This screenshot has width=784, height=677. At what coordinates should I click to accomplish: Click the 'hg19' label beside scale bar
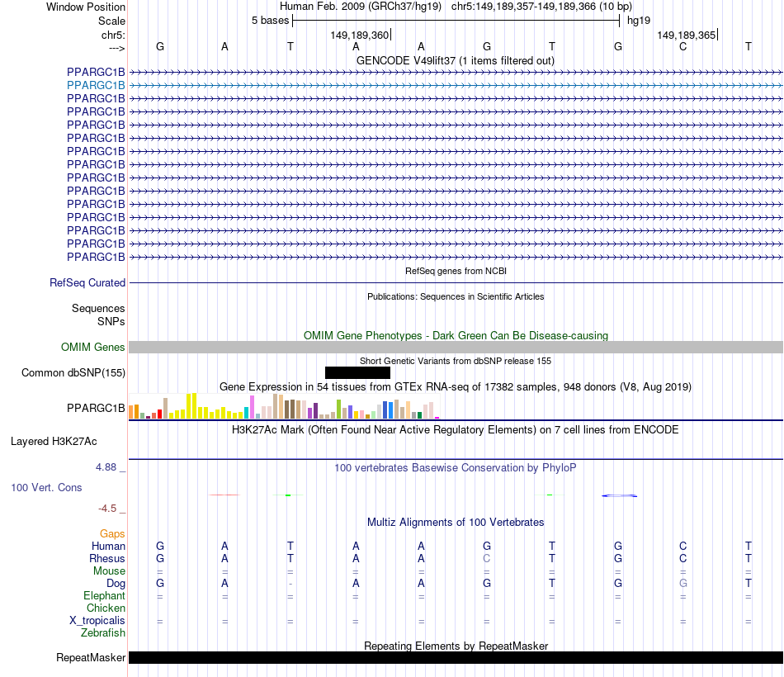(639, 21)
